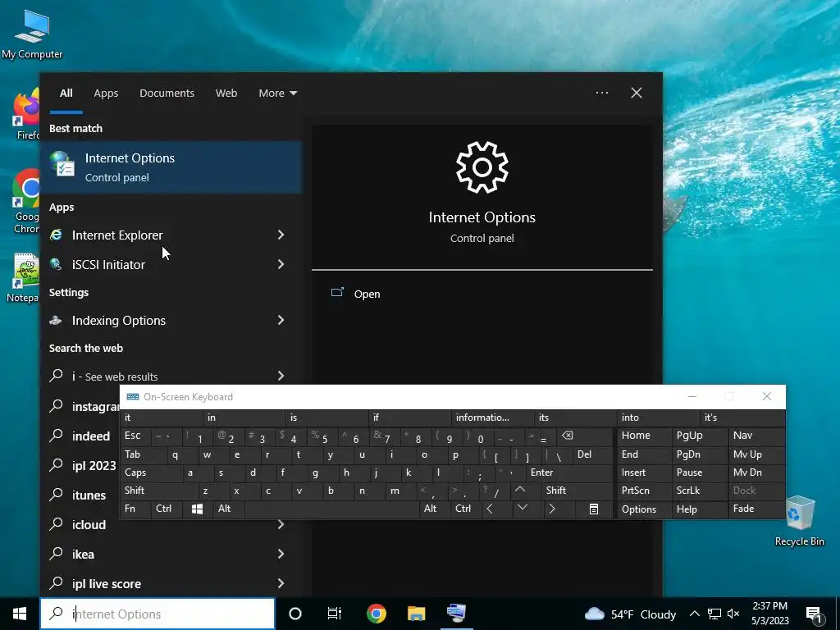840x630 pixels.
Task: Switch to the All search tab
Action: pyautogui.click(x=66, y=93)
